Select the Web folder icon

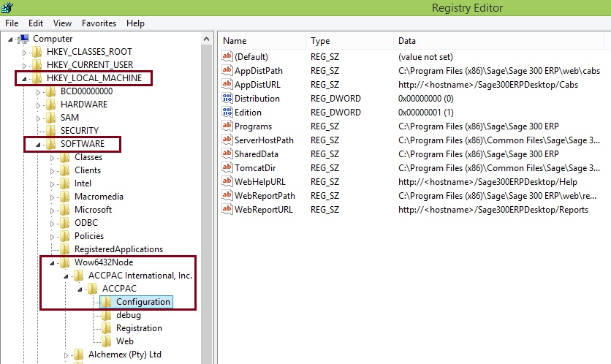pos(106,341)
